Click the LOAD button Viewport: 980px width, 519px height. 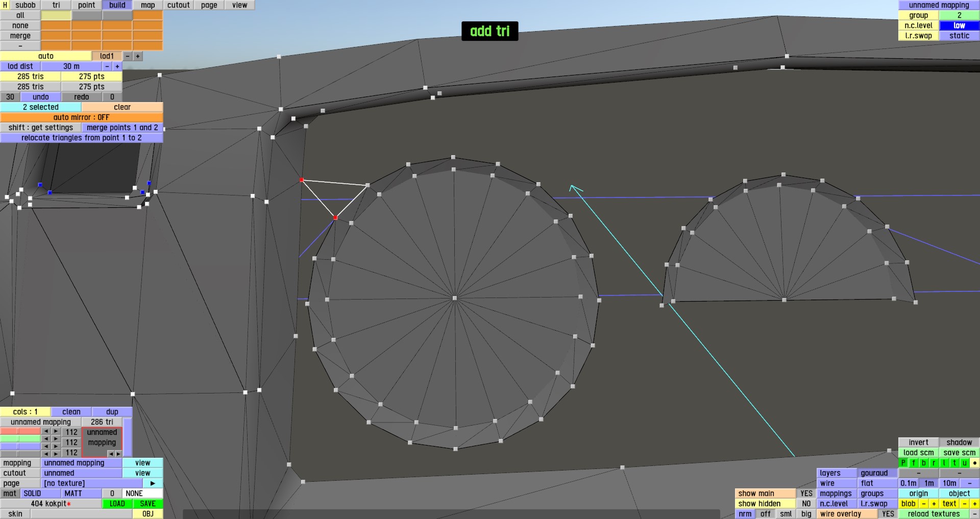[117, 504]
